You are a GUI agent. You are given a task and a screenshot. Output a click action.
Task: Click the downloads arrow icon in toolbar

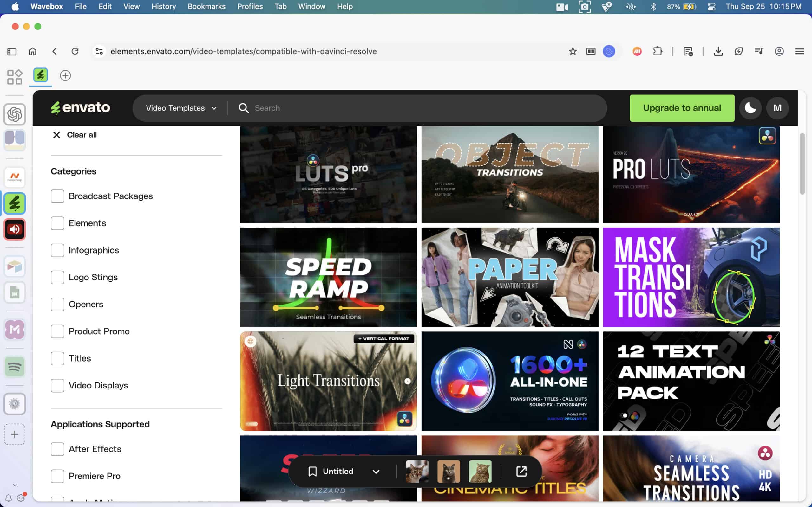(718, 51)
